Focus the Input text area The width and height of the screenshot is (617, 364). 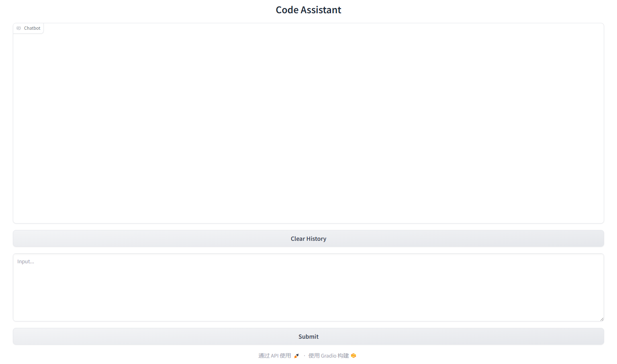click(x=308, y=287)
